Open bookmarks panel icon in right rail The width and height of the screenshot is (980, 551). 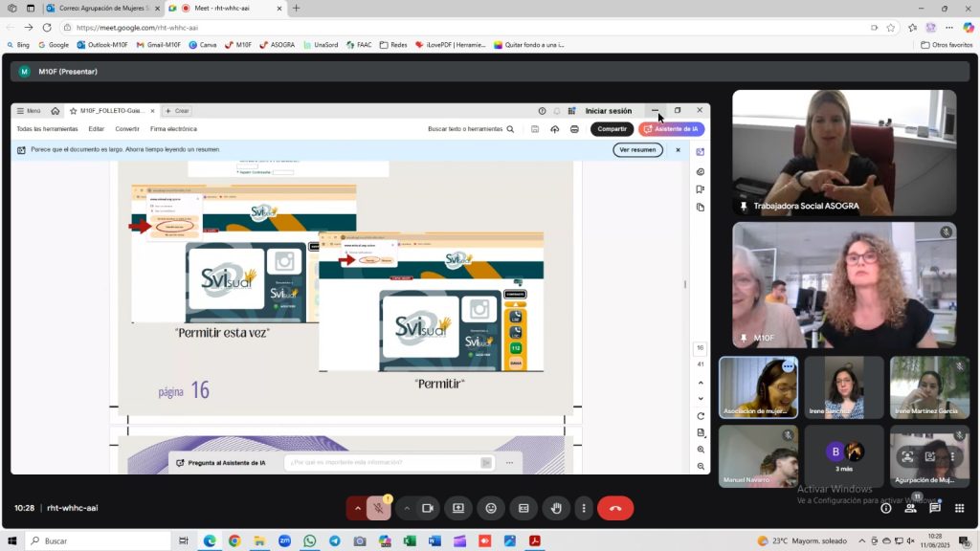(x=701, y=189)
